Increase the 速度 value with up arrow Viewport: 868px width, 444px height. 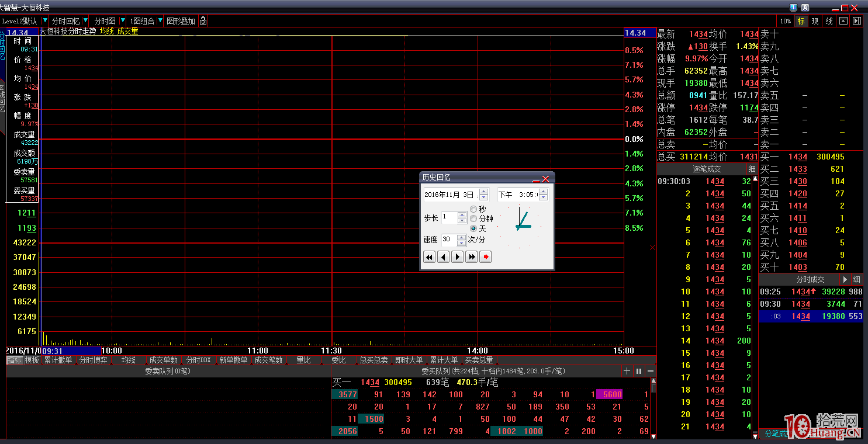pos(462,237)
